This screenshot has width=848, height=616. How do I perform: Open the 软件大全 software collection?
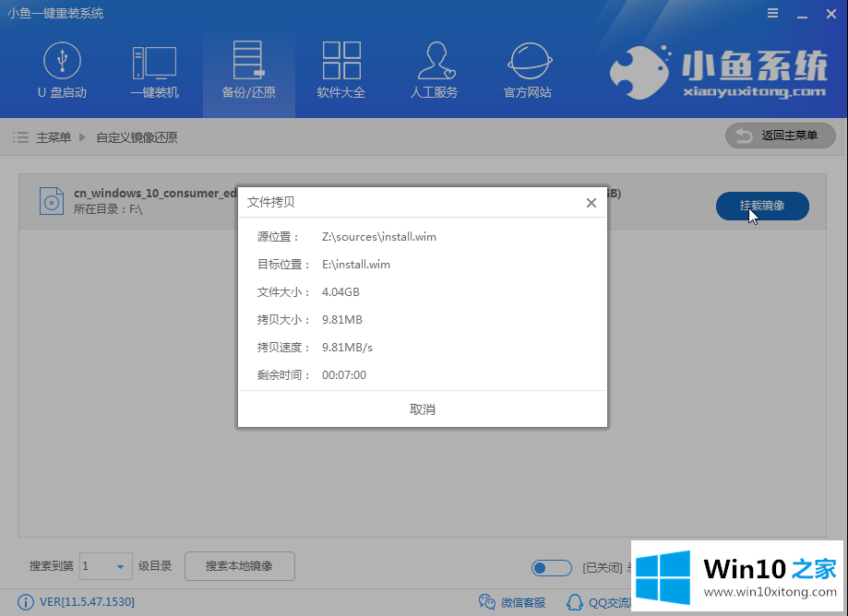(x=340, y=71)
